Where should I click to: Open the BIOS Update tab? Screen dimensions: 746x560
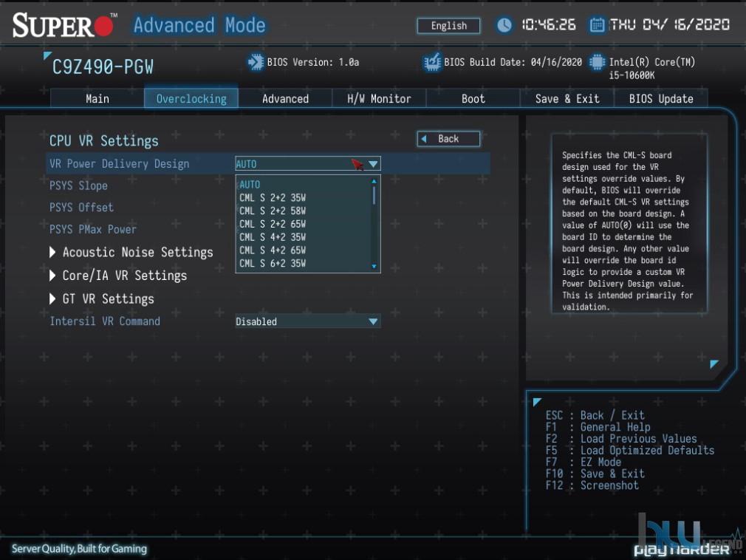[661, 98]
